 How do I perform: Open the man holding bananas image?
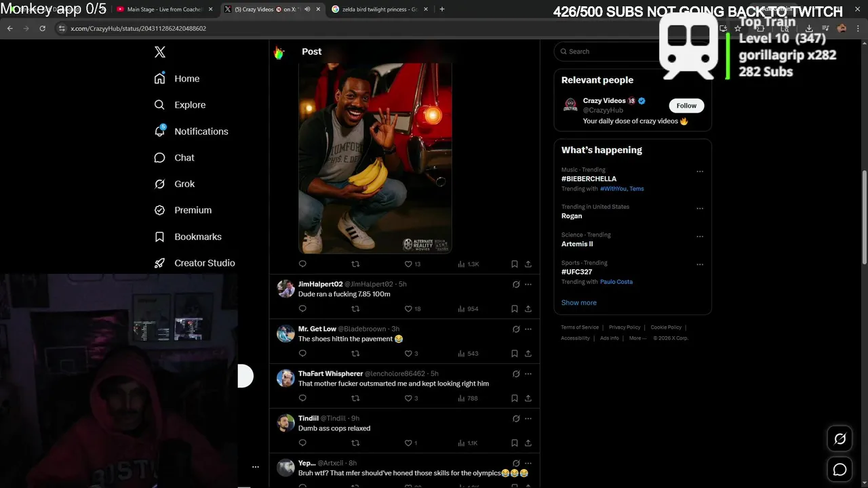coord(375,158)
